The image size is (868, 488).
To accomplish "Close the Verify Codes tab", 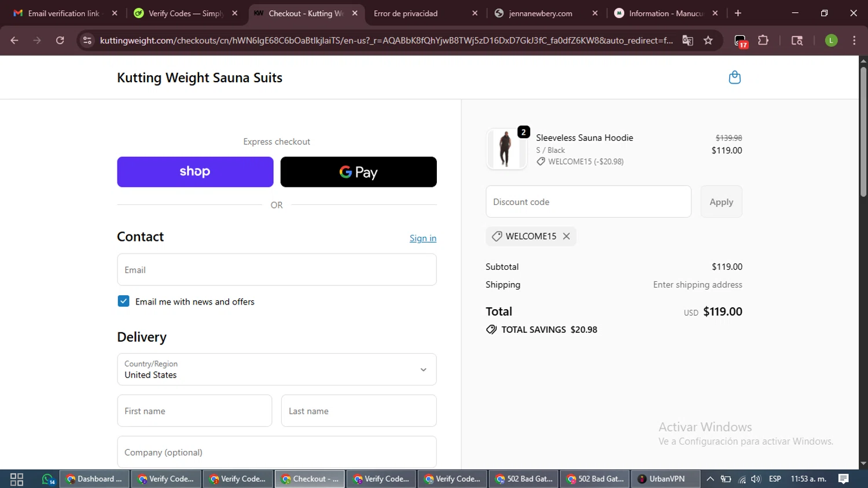I will (x=234, y=13).
